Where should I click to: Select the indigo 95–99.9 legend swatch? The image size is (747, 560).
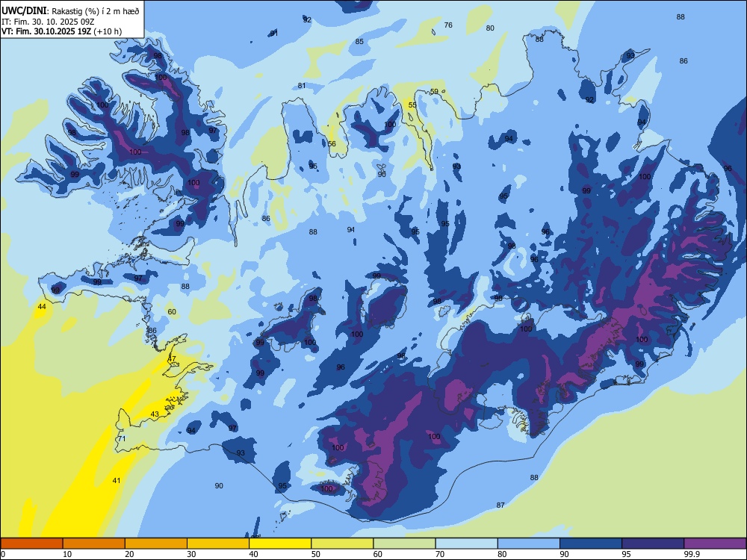653,544
